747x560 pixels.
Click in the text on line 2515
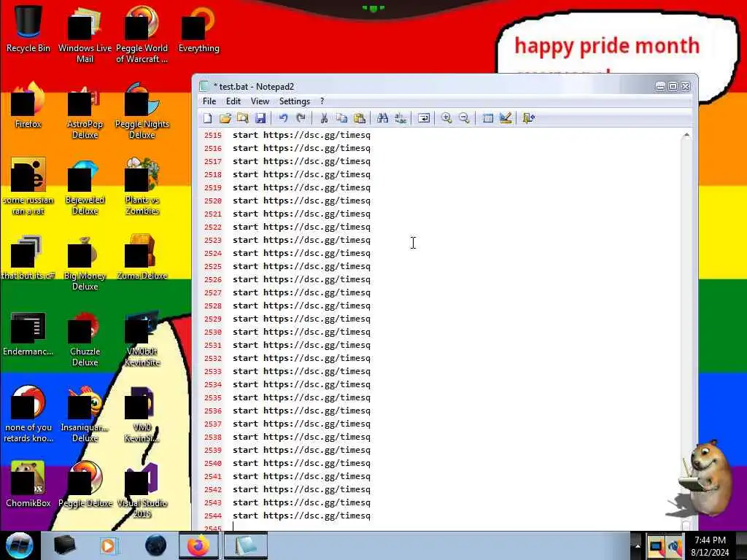[301, 135]
